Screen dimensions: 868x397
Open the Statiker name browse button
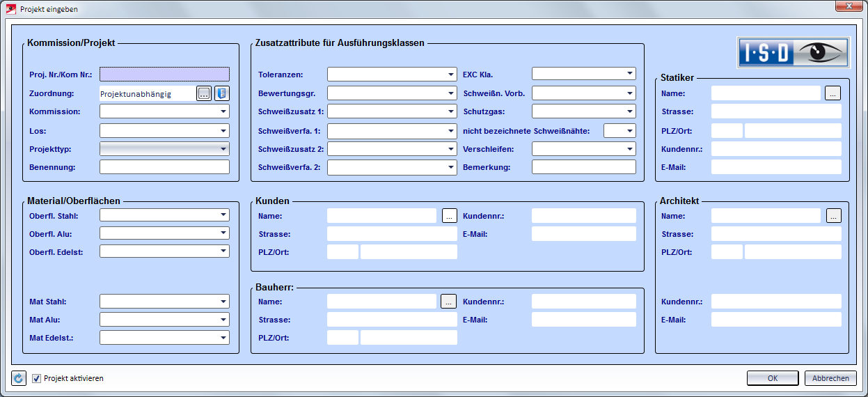point(833,93)
